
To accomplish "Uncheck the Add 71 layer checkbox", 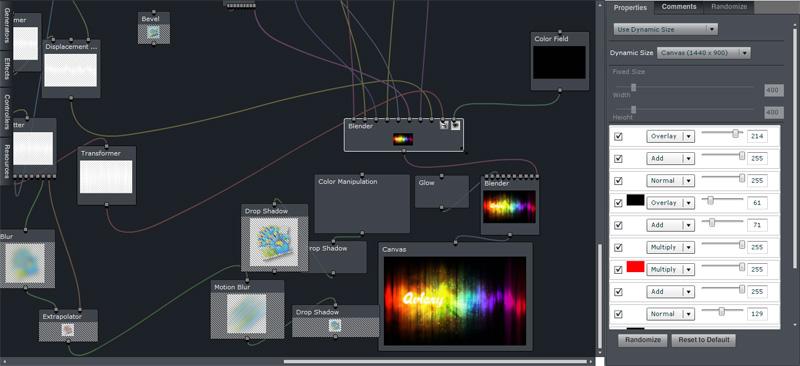I will coord(618,225).
